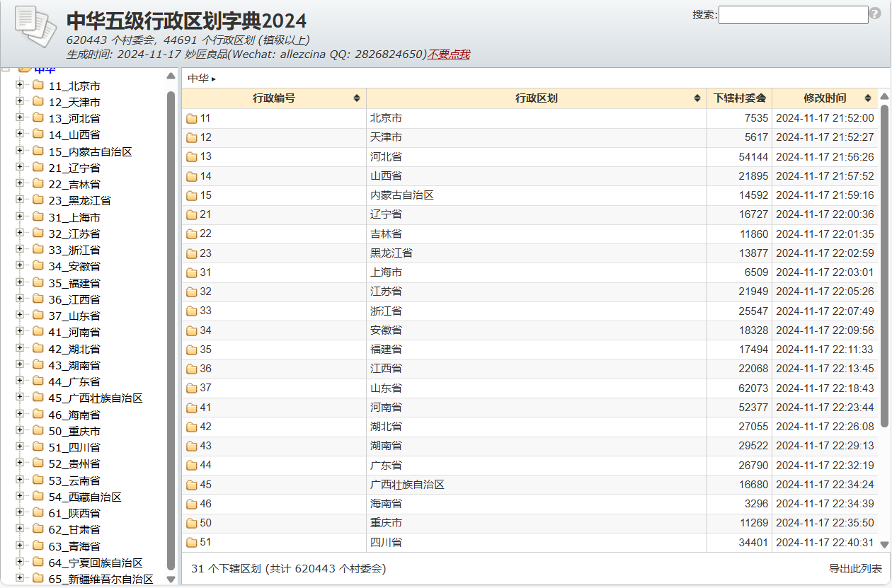892x588 pixels.
Task: Click folder icon in table row 13
Action: point(191,157)
